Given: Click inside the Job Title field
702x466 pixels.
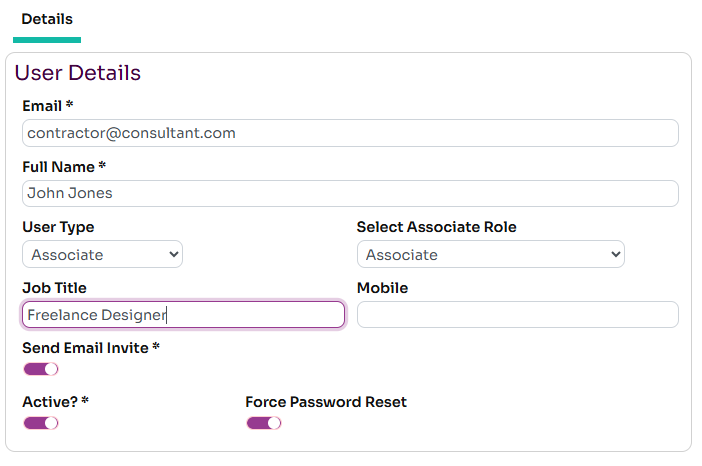Looking at the screenshot, I should [183, 315].
